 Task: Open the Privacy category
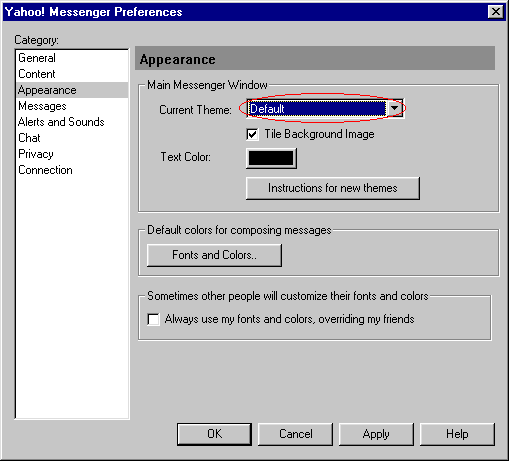click(36, 154)
